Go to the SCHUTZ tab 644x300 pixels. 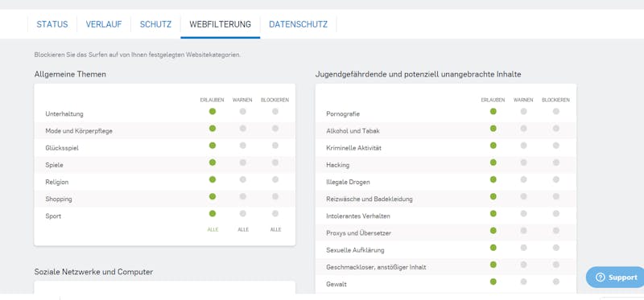coord(155,24)
